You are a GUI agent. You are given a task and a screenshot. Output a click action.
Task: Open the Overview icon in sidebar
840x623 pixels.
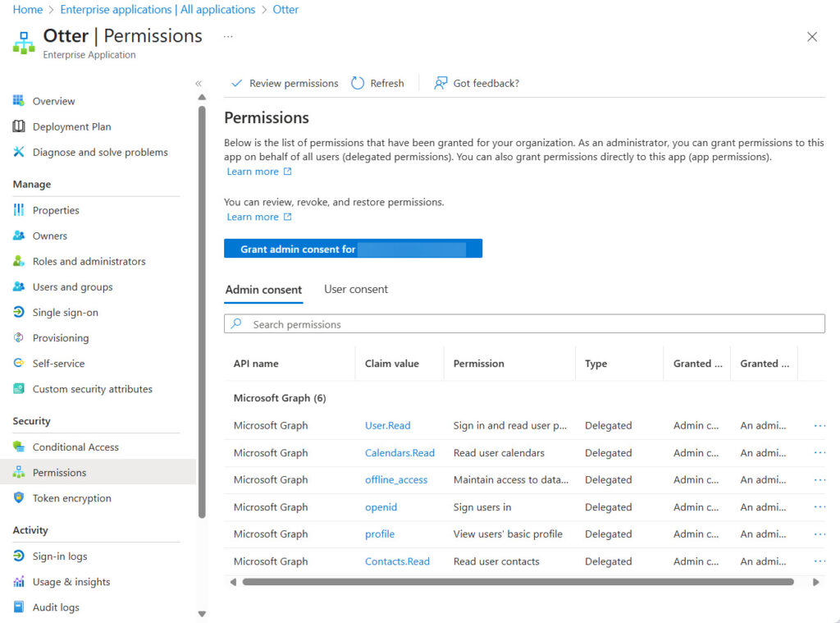pos(19,101)
